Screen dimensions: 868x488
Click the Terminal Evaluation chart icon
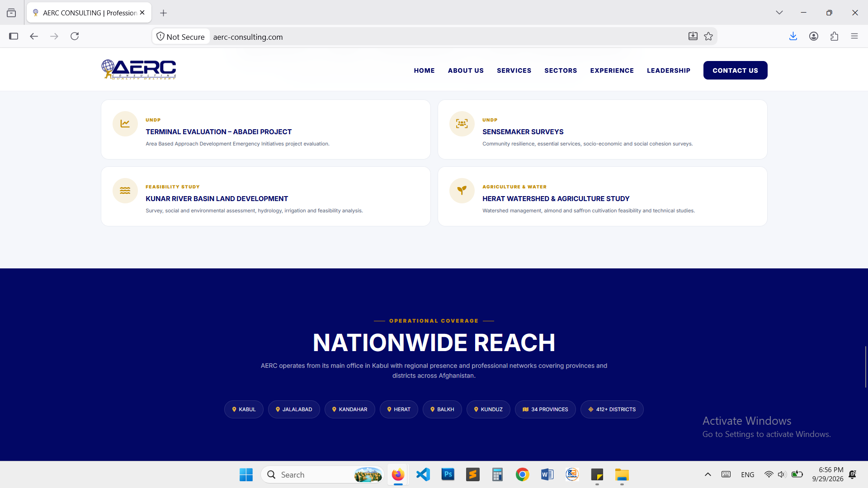tap(125, 124)
